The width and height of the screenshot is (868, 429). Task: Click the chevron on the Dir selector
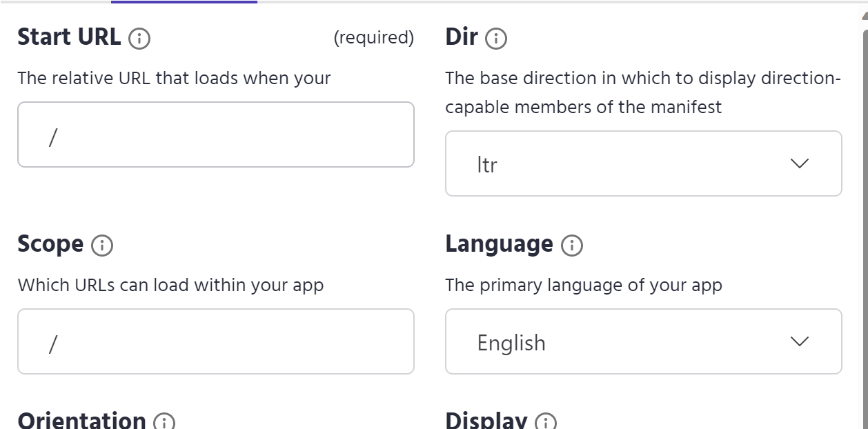pyautogui.click(x=798, y=163)
